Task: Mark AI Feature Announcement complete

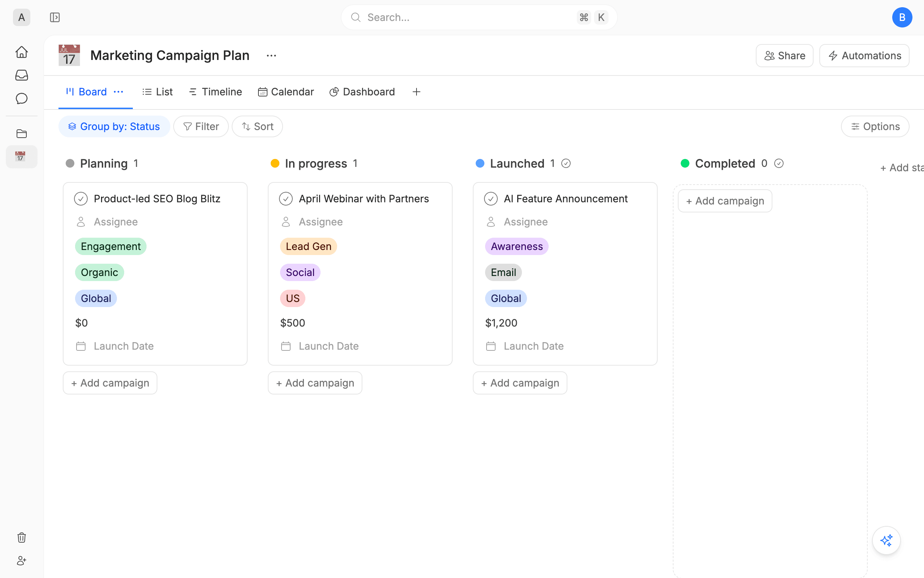Action: pos(491,199)
